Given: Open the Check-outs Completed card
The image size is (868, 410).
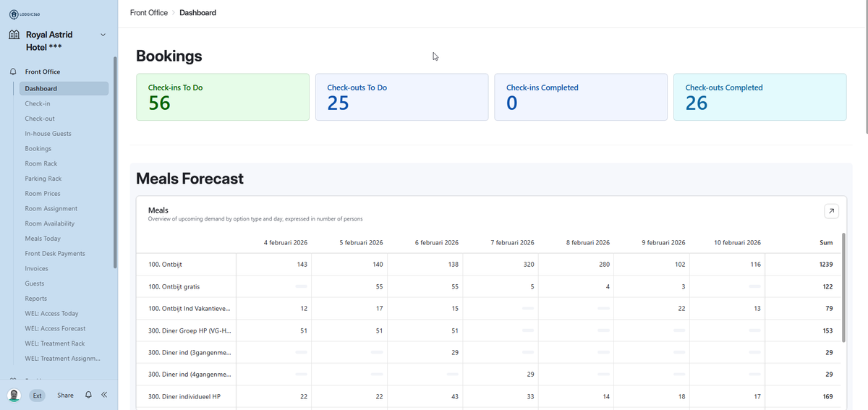Looking at the screenshot, I should tap(759, 97).
